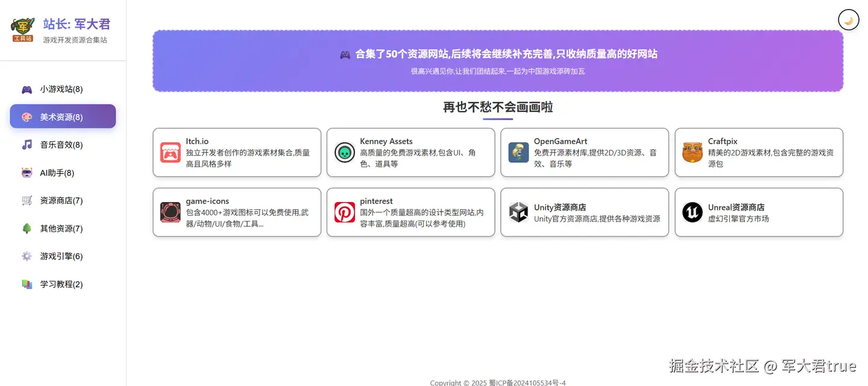Click the palette icon beside 美术资源

click(x=27, y=117)
